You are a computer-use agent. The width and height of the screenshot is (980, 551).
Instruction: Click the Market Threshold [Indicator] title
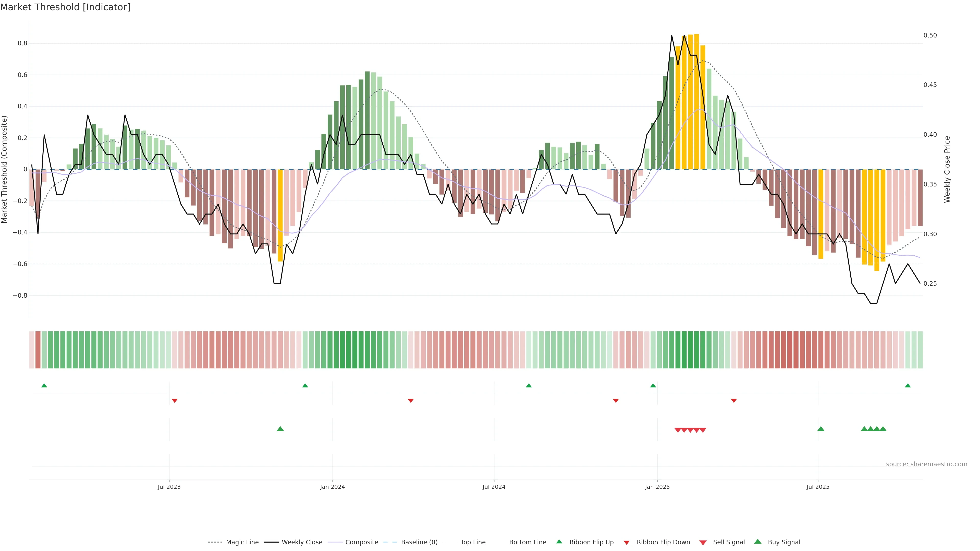point(65,7)
